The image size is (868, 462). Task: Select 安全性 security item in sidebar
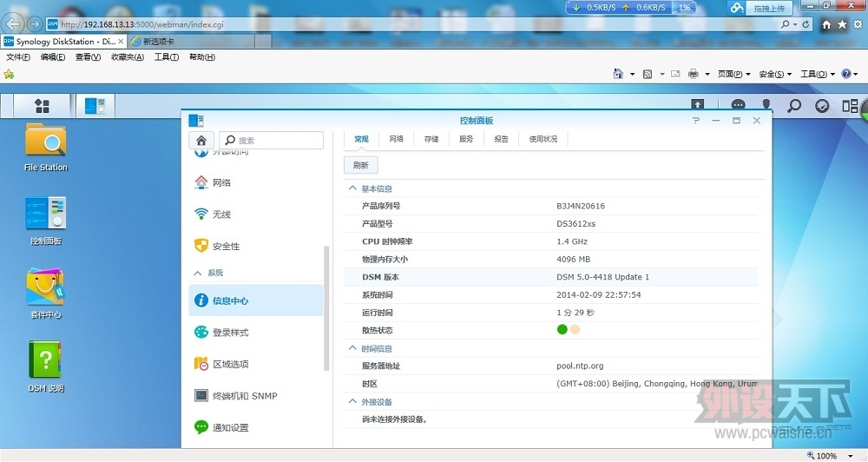tap(256, 246)
